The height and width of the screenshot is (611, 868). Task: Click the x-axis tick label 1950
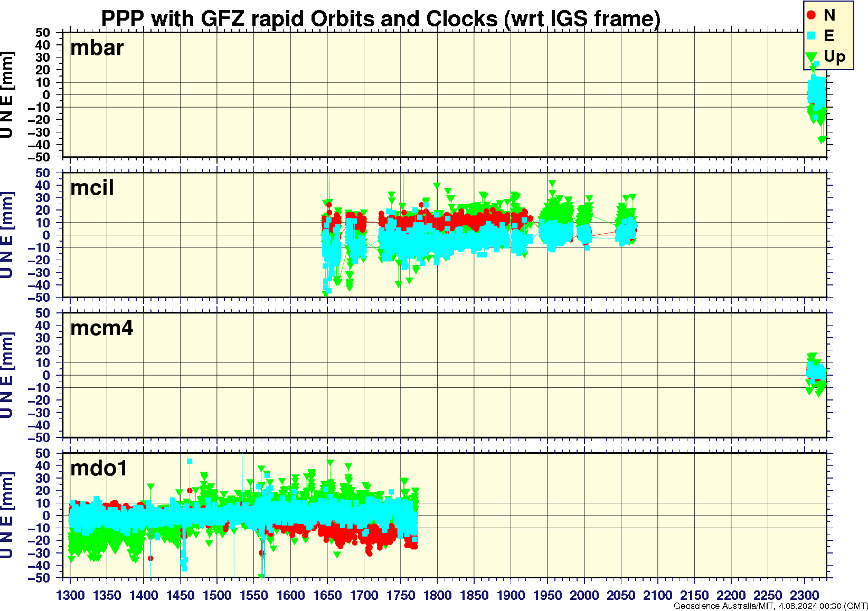[548, 595]
